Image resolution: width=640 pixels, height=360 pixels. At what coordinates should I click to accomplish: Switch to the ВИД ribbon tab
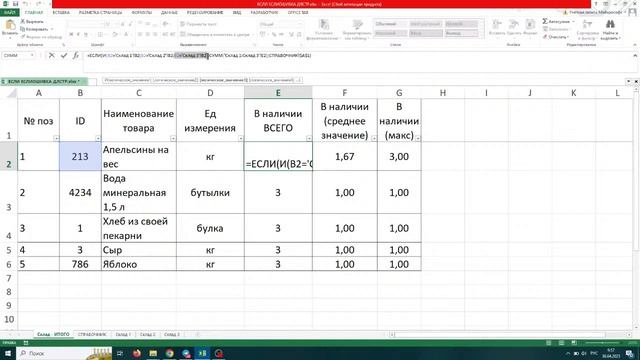(237, 13)
